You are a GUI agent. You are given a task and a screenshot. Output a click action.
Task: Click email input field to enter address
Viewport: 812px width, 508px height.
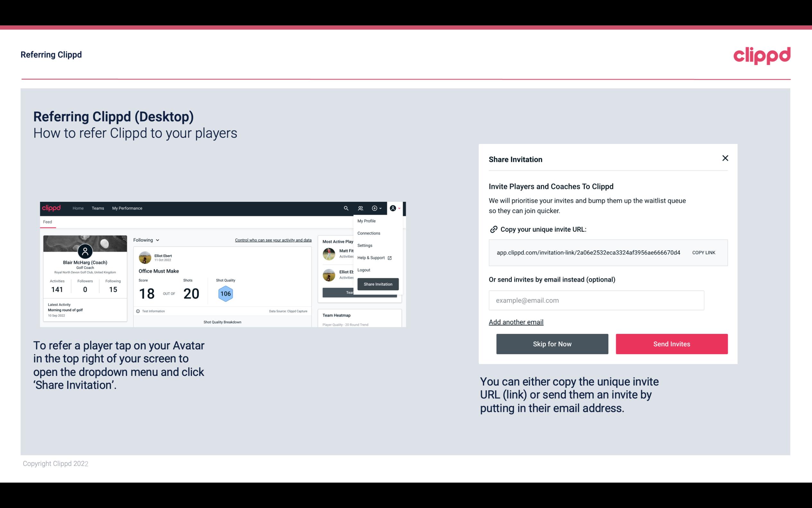596,300
